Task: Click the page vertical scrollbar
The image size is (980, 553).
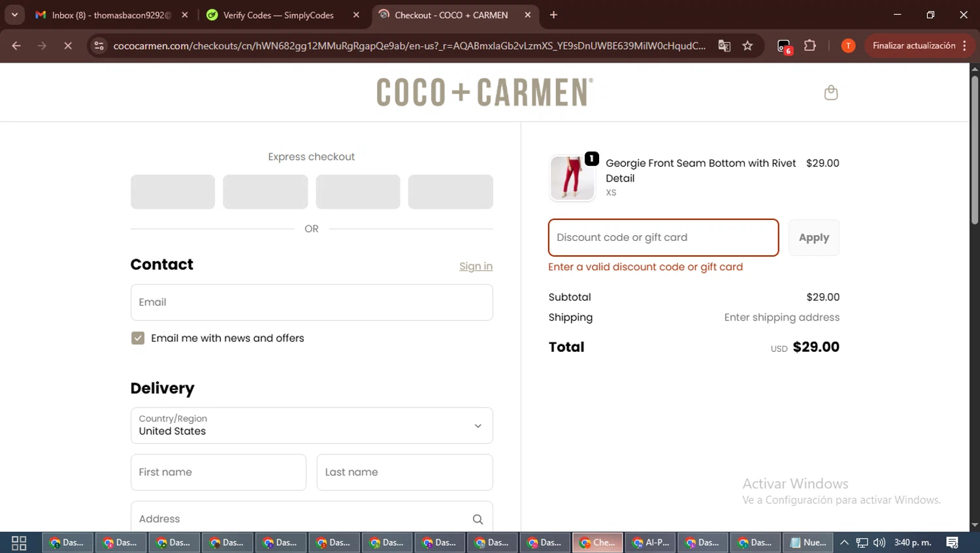Action: click(975, 150)
